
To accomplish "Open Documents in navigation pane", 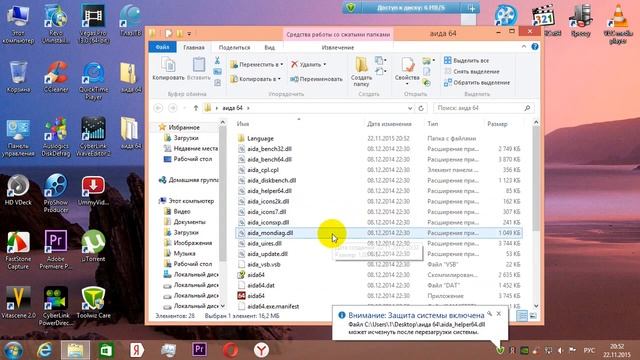I will tap(189, 222).
